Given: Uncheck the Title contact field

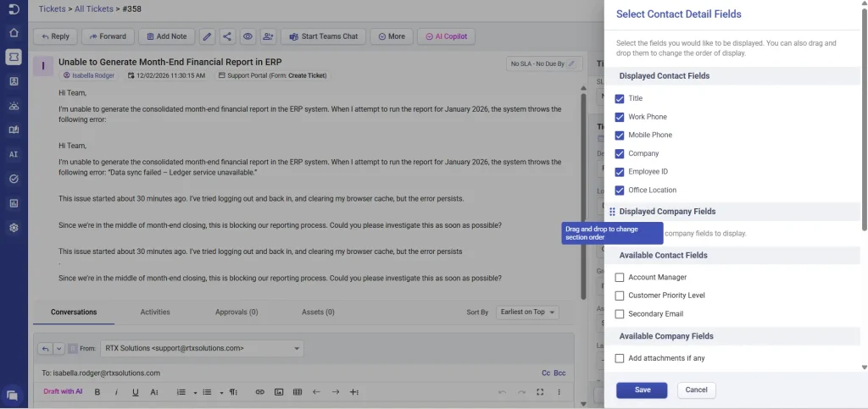Looking at the screenshot, I should pos(620,98).
